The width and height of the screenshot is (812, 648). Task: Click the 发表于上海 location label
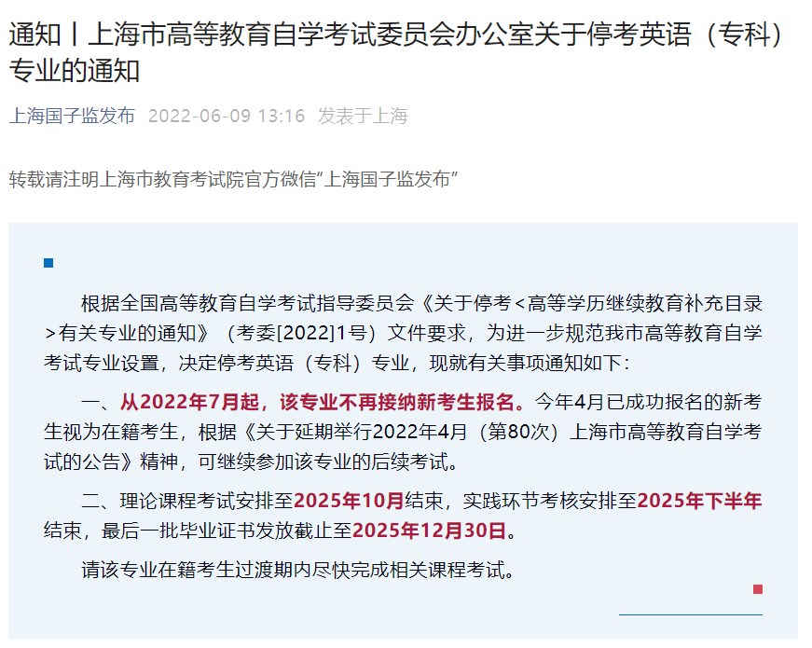point(363,116)
